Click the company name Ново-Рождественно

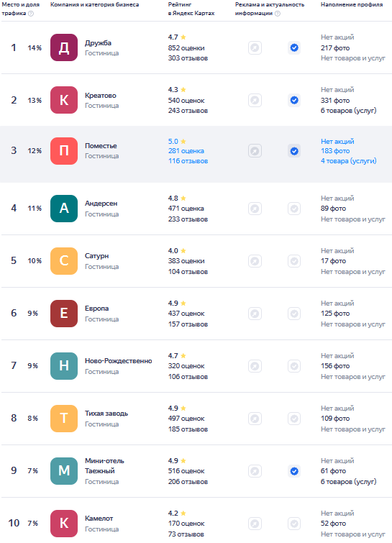coord(119,361)
